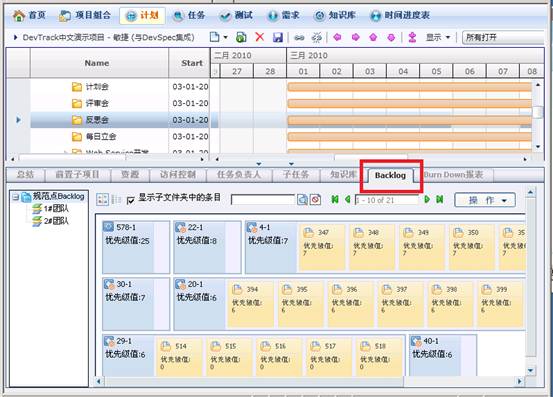Go to first backlog page

point(335,200)
